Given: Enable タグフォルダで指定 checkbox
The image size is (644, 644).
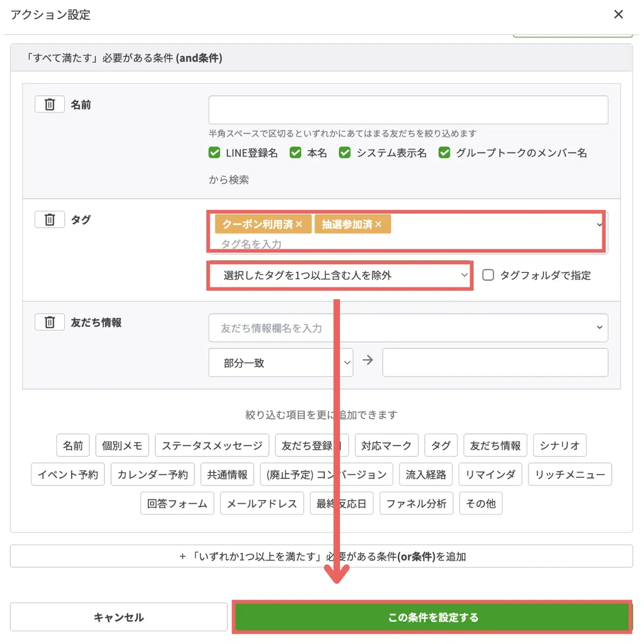Looking at the screenshot, I should (x=488, y=275).
